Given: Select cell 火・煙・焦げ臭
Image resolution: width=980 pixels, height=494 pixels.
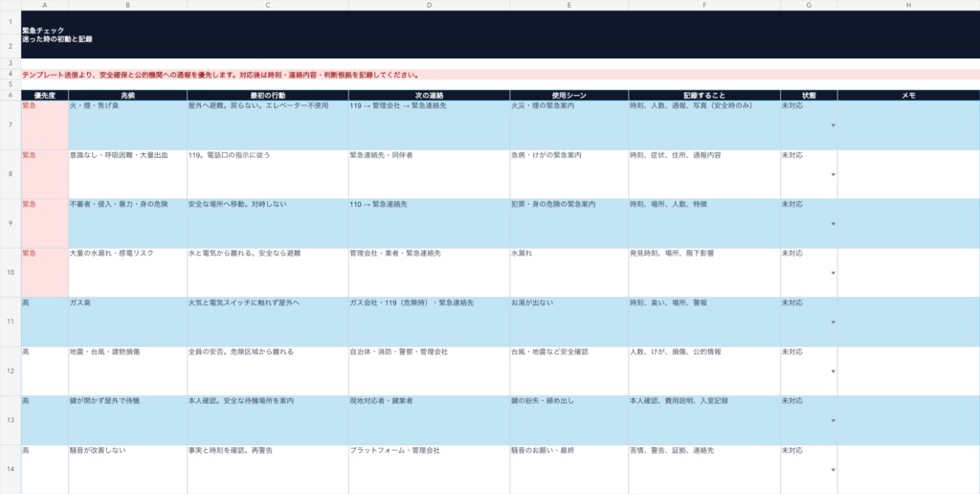Looking at the screenshot, I should [x=127, y=125].
